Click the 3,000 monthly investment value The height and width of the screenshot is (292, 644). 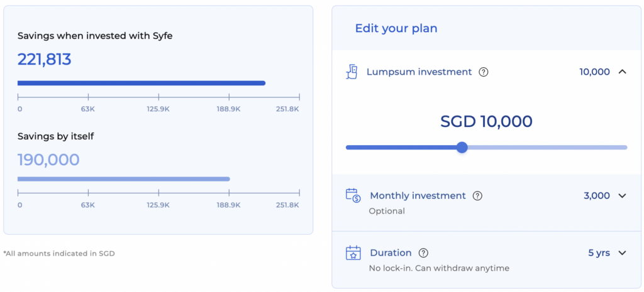point(596,196)
